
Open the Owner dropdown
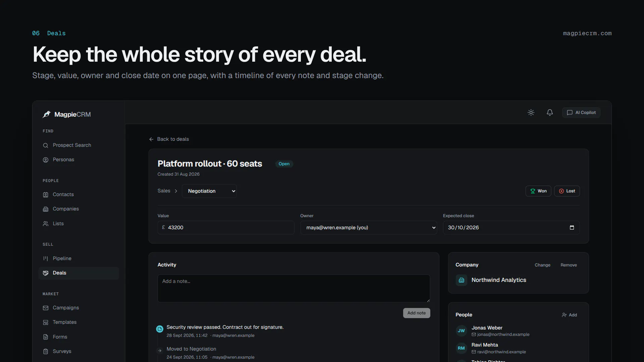369,228
